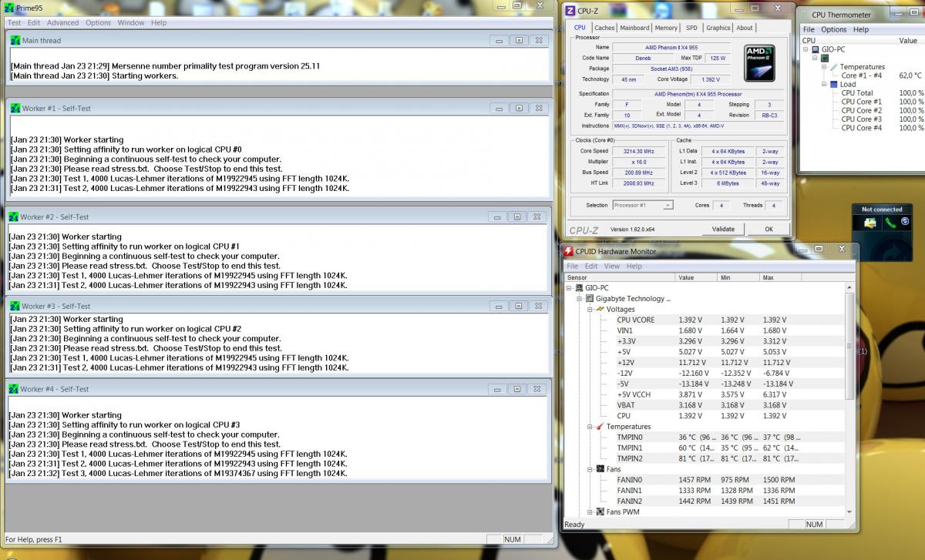Open the Selection Processor #1 dropdown
Viewport: 925px width, 560px height.
coord(668,205)
